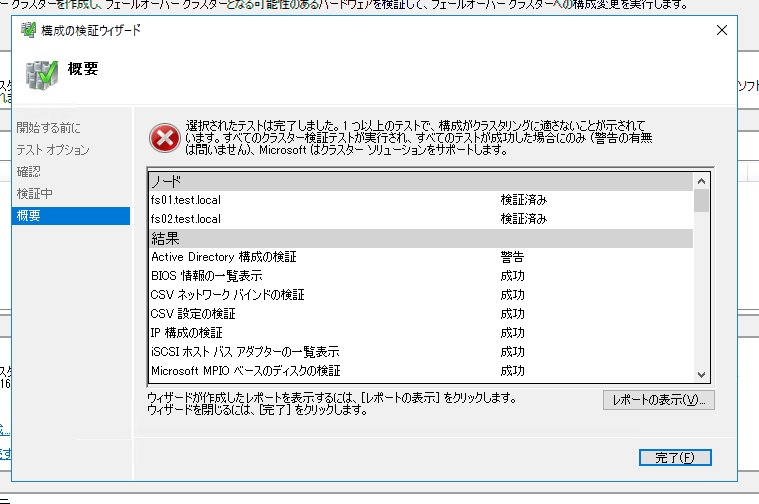Select 確認 wizard step
This screenshot has width=759, height=504.
(x=29, y=172)
